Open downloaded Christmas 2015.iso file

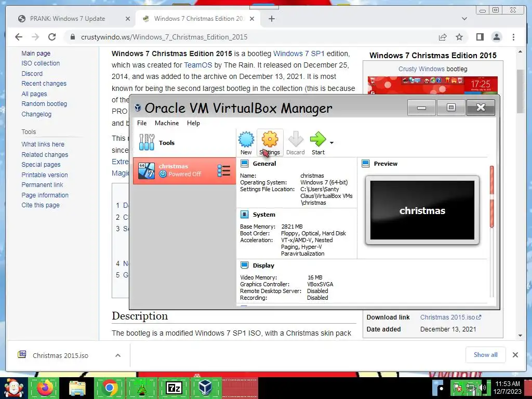pyautogui.click(x=60, y=355)
